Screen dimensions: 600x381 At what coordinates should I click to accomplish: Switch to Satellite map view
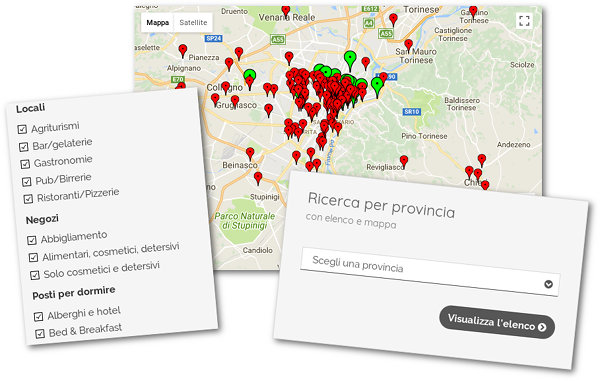193,23
